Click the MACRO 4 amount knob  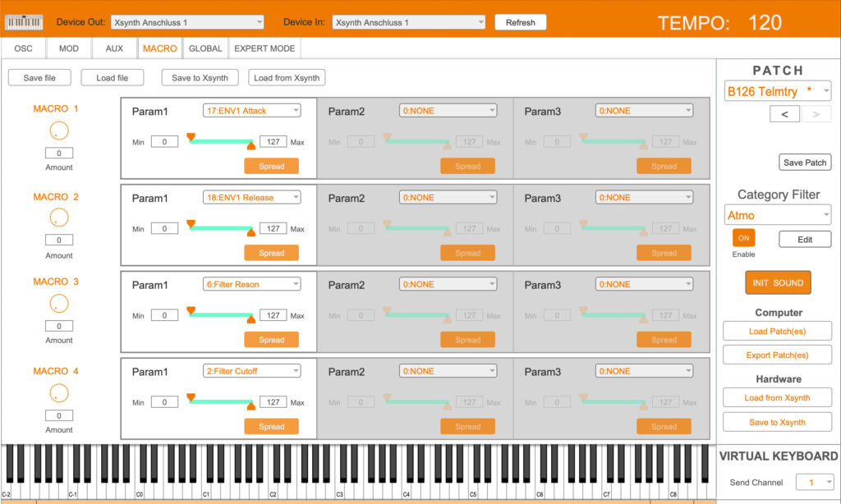coord(59,392)
